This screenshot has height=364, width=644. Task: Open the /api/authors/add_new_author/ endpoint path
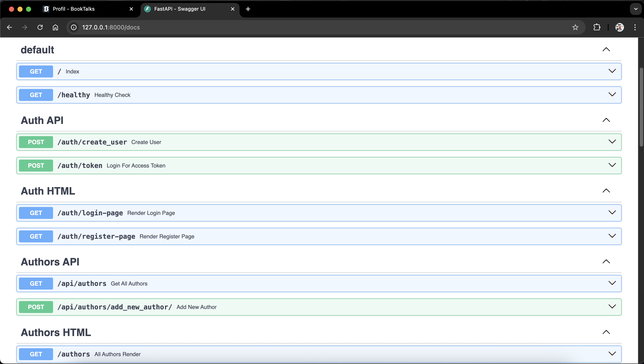pos(114,307)
